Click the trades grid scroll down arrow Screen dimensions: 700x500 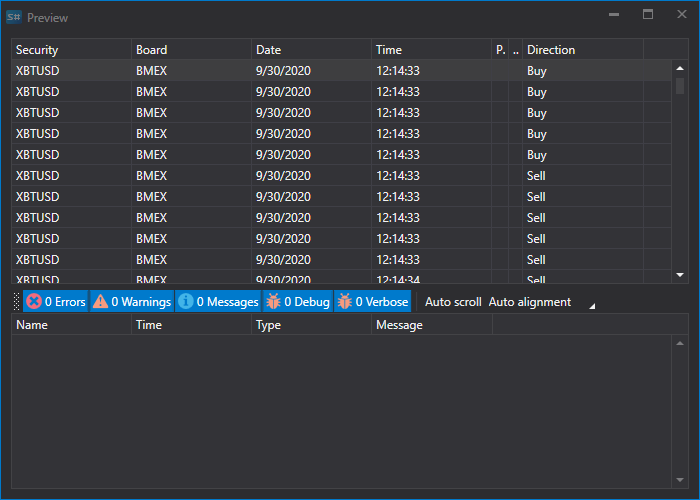pyautogui.click(x=680, y=275)
